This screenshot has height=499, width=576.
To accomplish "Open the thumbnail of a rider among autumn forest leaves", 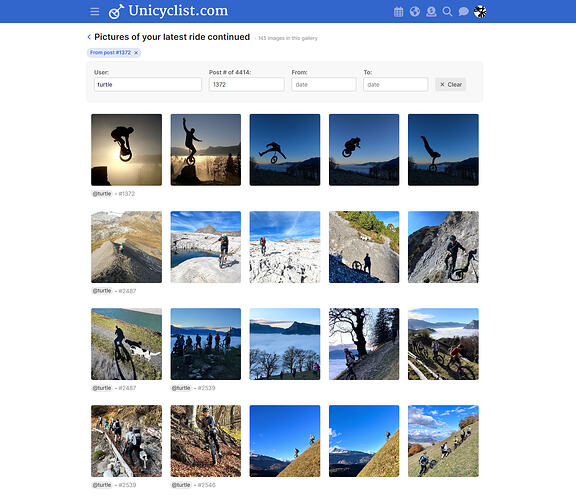I will click(x=206, y=441).
